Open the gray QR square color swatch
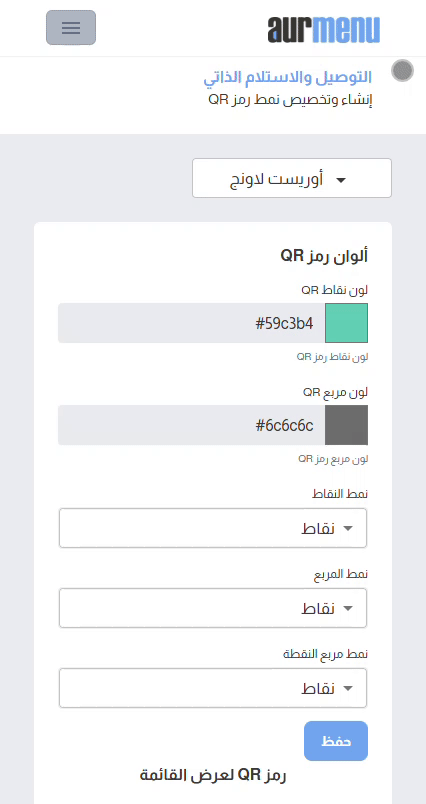This screenshot has height=804, width=426. (347, 425)
